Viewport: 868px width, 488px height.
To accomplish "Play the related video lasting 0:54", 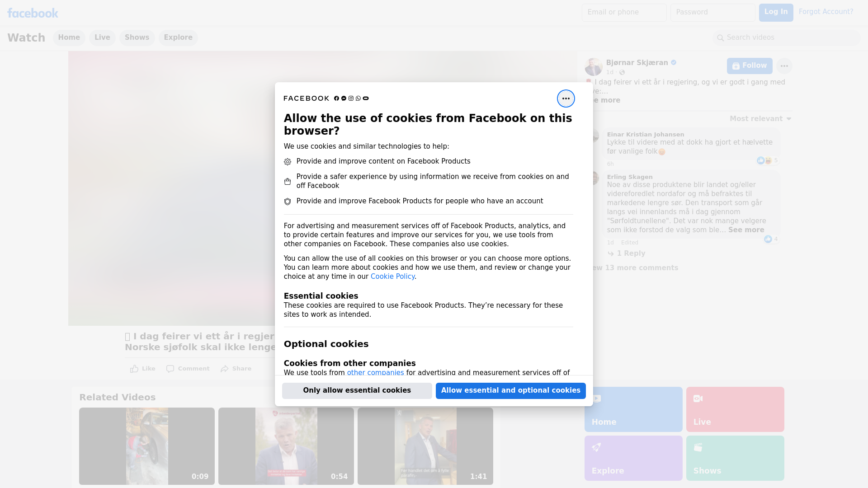I will coord(286,446).
